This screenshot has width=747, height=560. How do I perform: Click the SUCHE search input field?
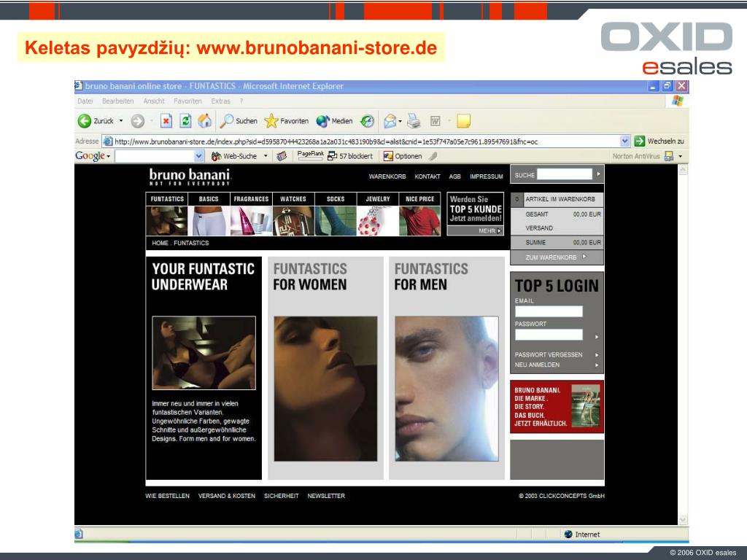(x=565, y=174)
